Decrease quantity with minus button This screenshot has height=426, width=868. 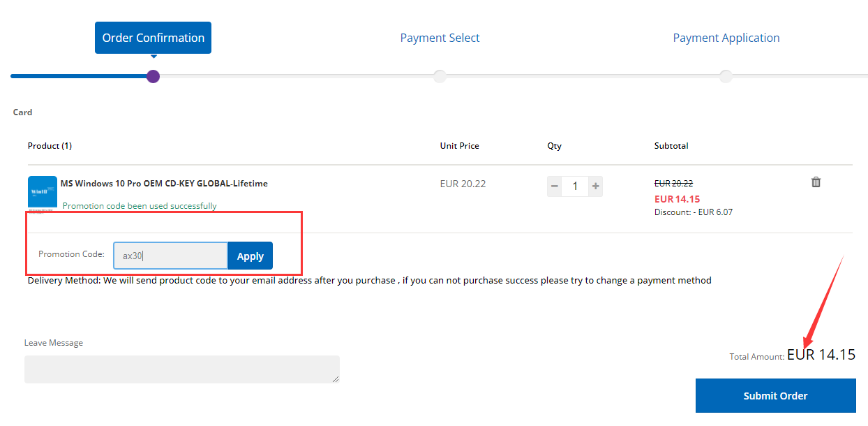coord(555,186)
